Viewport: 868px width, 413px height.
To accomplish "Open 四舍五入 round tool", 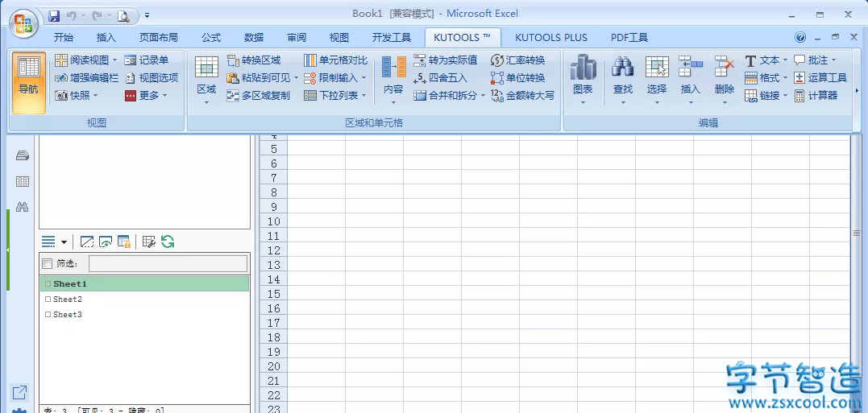I will click(441, 78).
